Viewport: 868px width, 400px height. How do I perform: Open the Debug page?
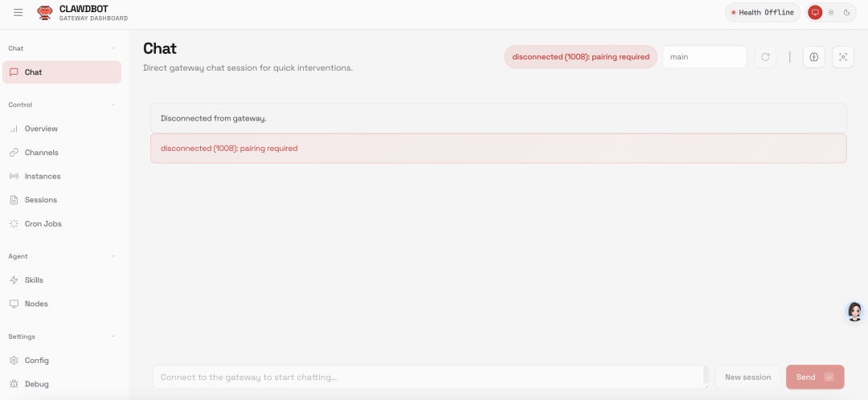pos(36,384)
